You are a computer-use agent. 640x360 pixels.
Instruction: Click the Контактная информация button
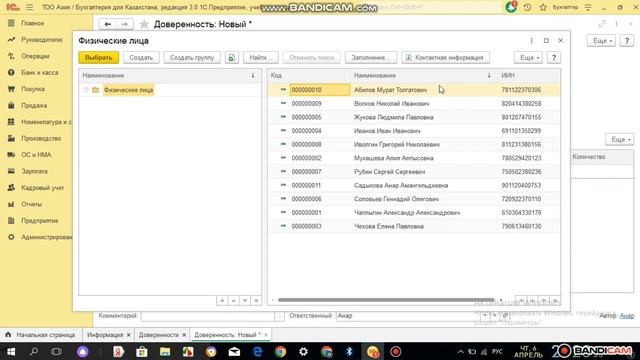[x=445, y=58]
